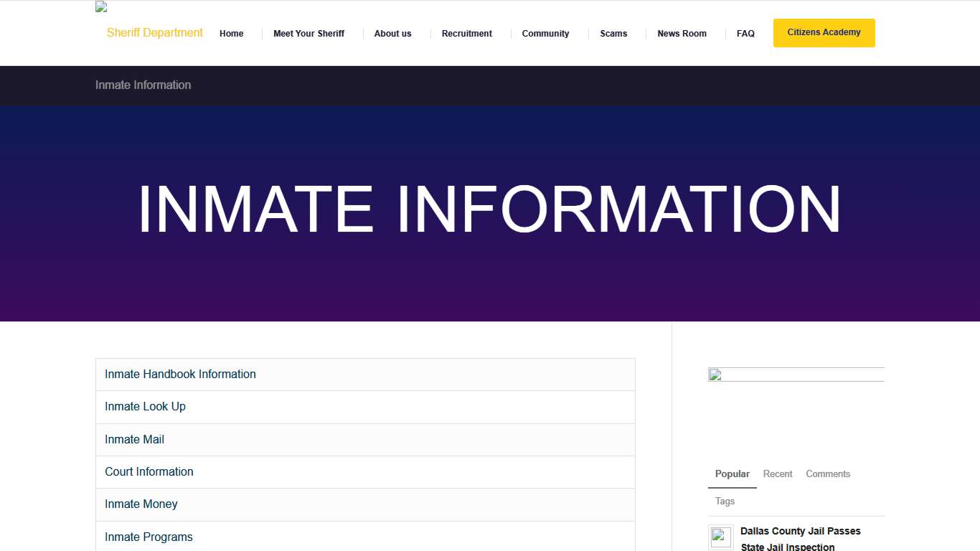Select FAQ from the navigation bar
The width and height of the screenshot is (980, 551).
tap(745, 33)
